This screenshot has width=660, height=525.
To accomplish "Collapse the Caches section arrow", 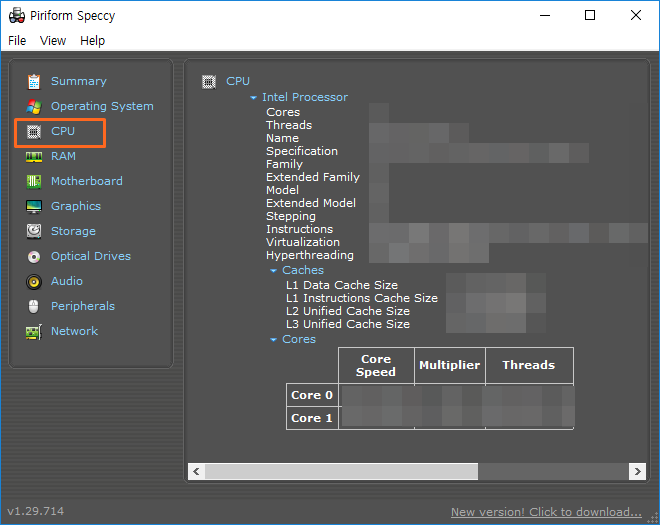I will point(274,271).
